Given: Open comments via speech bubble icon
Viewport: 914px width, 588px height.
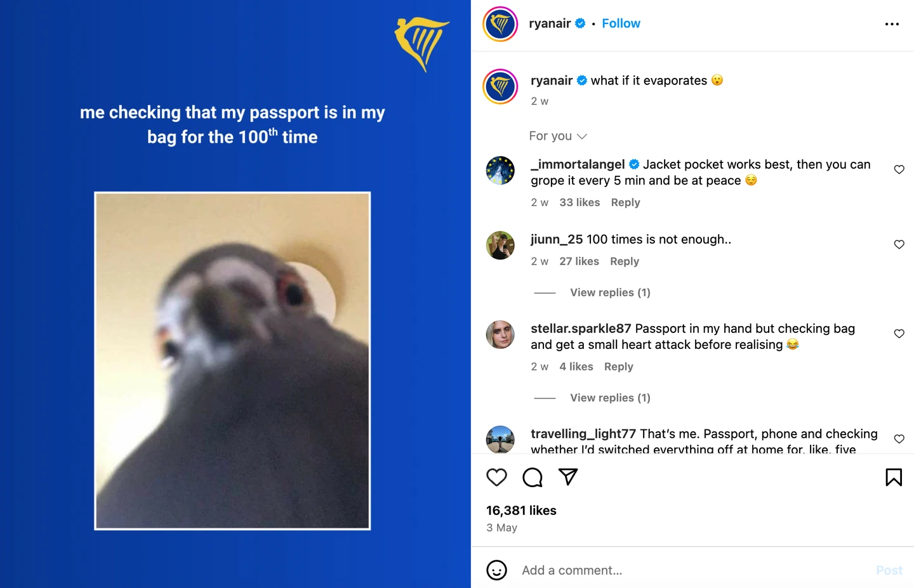Looking at the screenshot, I should [x=532, y=477].
